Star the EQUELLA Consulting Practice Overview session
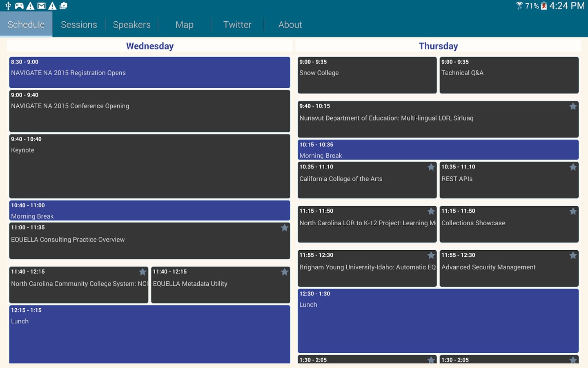This screenshot has height=368, width=588. (285, 228)
